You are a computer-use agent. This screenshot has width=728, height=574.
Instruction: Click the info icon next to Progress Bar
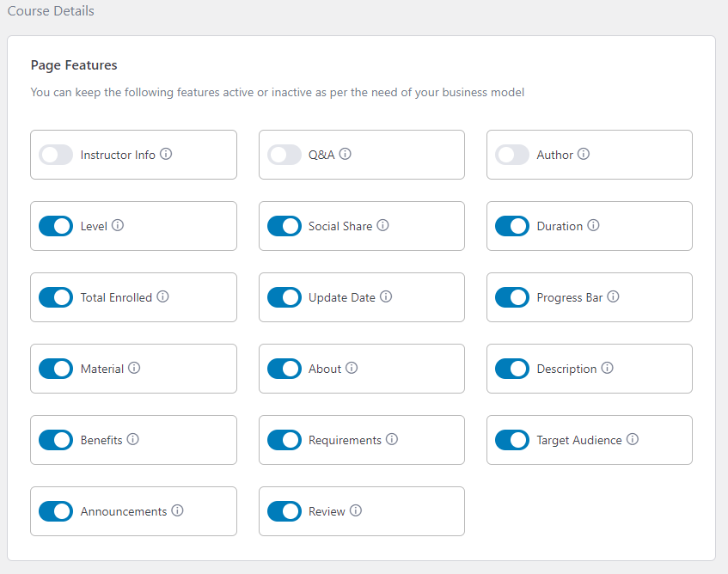(613, 296)
